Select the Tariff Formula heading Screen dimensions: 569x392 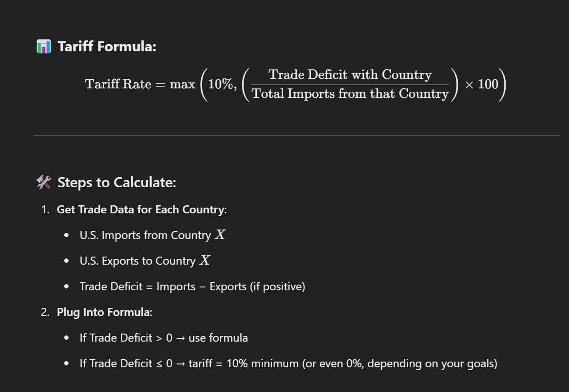(x=107, y=47)
